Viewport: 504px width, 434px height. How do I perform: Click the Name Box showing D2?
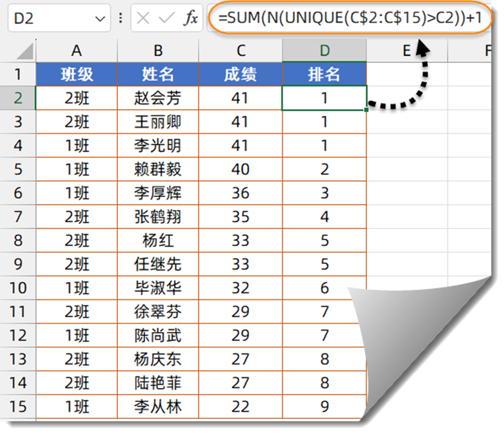tap(59, 18)
